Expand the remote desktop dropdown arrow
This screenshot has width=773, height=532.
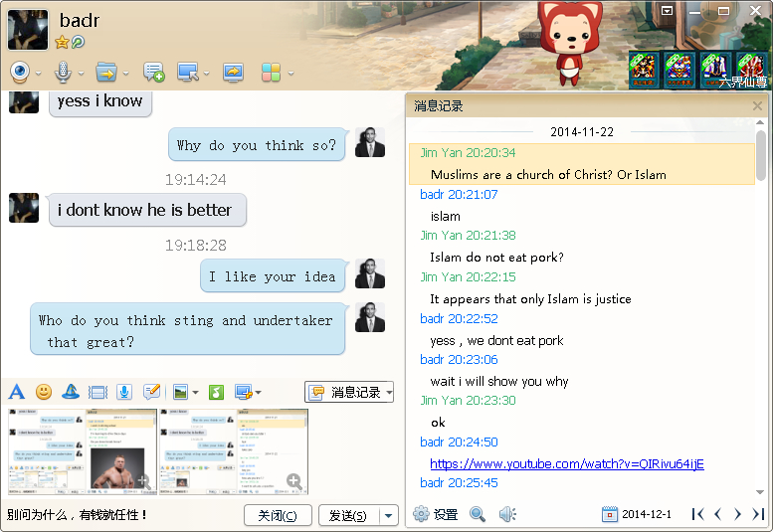207,74
